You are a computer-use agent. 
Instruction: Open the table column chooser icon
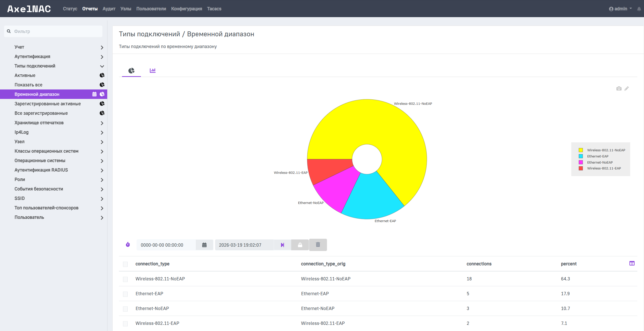632,263
